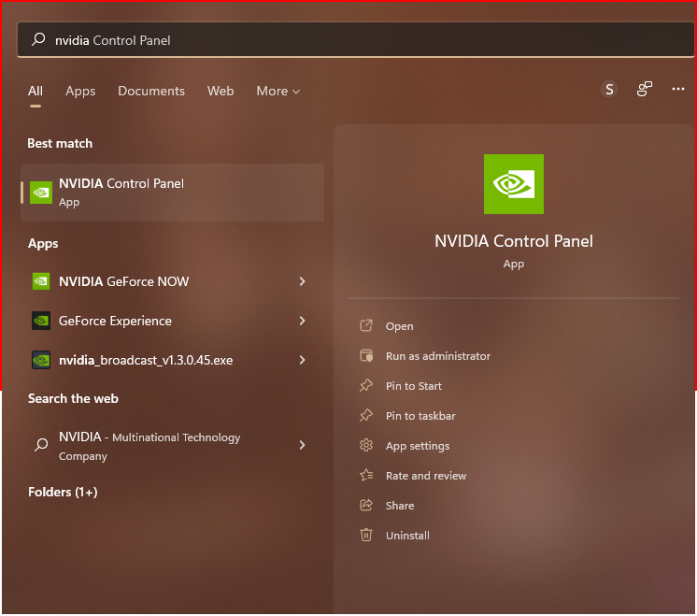Screen dimensions: 697x616
Task: Choose Pin to Start
Action: [x=413, y=386]
